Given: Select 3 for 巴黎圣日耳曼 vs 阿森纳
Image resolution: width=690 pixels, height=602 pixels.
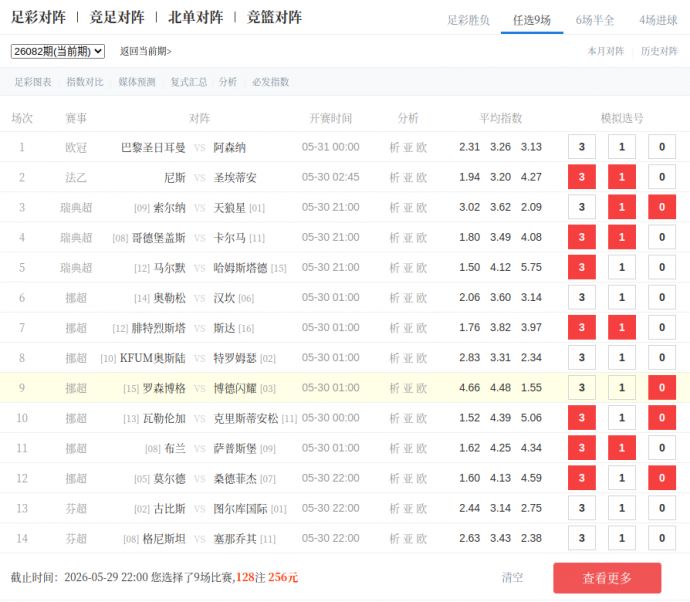Looking at the screenshot, I should pyautogui.click(x=582, y=147).
